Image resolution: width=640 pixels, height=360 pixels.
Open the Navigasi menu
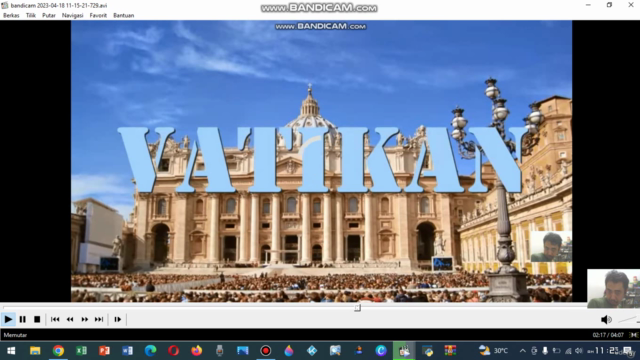click(72, 16)
